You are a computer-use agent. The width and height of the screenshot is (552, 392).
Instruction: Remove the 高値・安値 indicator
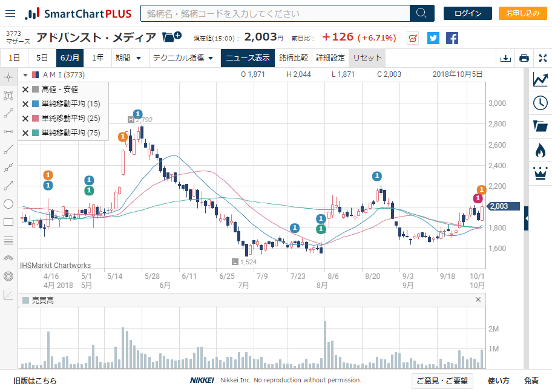pos(25,90)
